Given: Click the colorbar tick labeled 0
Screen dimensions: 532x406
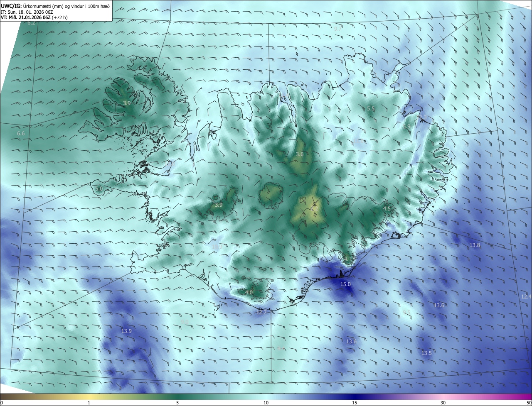Looking at the screenshot, I should pyautogui.click(x=1, y=403).
